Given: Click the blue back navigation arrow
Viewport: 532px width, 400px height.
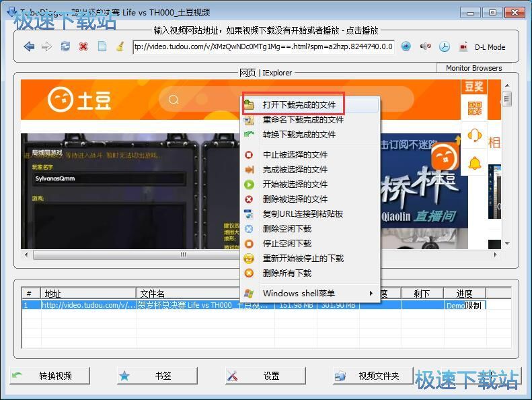Looking at the screenshot, I should [29, 46].
